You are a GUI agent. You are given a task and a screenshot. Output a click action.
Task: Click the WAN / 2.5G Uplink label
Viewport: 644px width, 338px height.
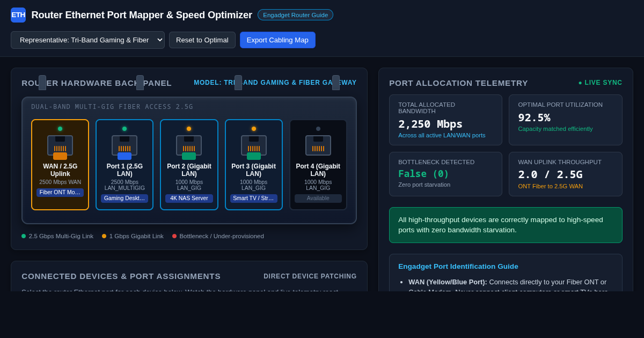(x=60, y=170)
